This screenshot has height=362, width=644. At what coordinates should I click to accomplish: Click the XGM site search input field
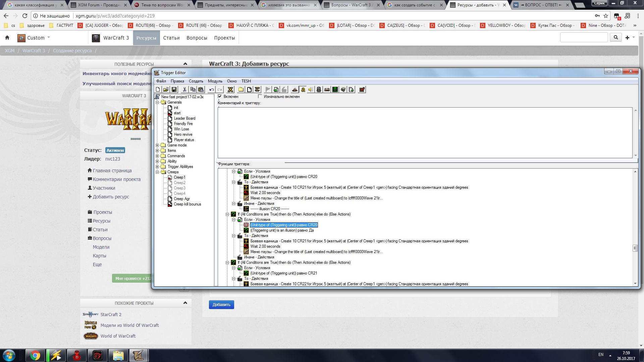(584, 38)
